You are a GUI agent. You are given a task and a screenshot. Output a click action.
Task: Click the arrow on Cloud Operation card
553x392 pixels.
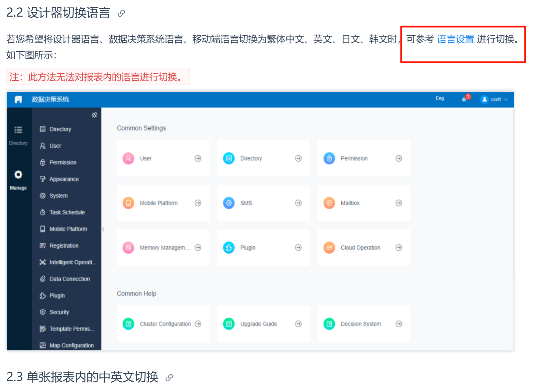[399, 247]
